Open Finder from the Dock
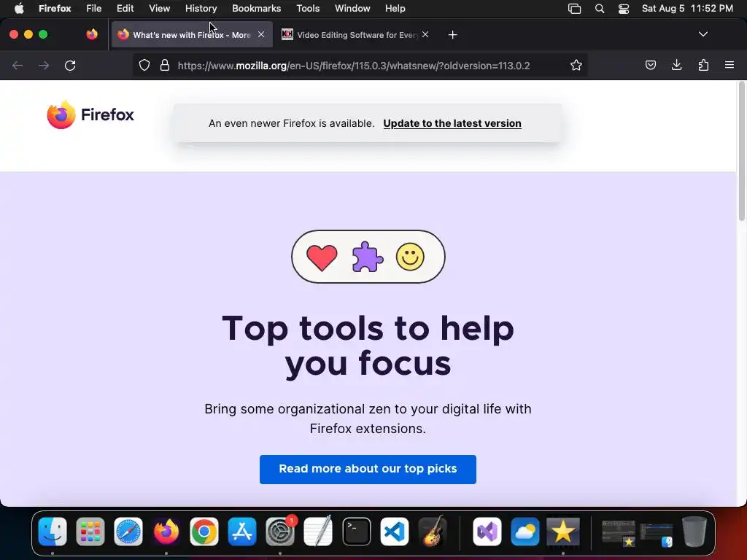 coord(53,532)
